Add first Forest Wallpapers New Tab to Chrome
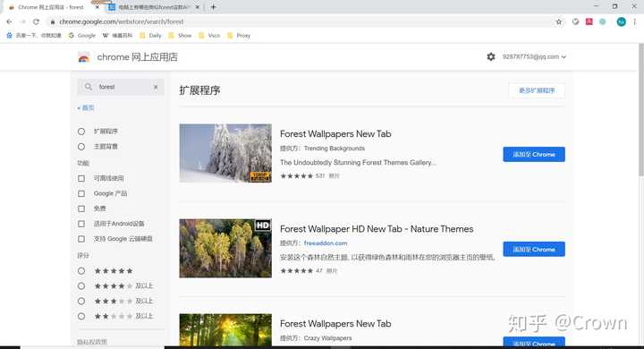The width and height of the screenshot is (644, 349). click(534, 154)
